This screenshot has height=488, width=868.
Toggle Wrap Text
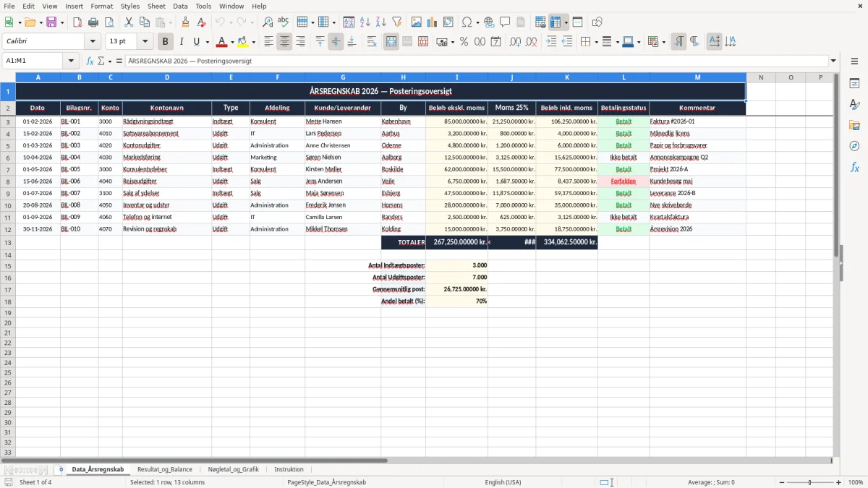pos(372,42)
